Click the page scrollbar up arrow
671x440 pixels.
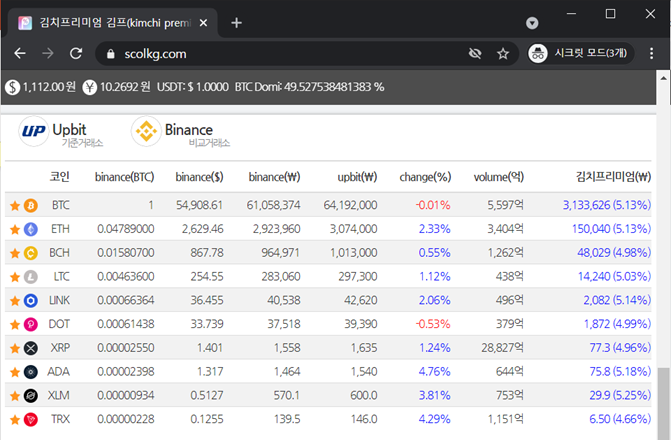663,78
